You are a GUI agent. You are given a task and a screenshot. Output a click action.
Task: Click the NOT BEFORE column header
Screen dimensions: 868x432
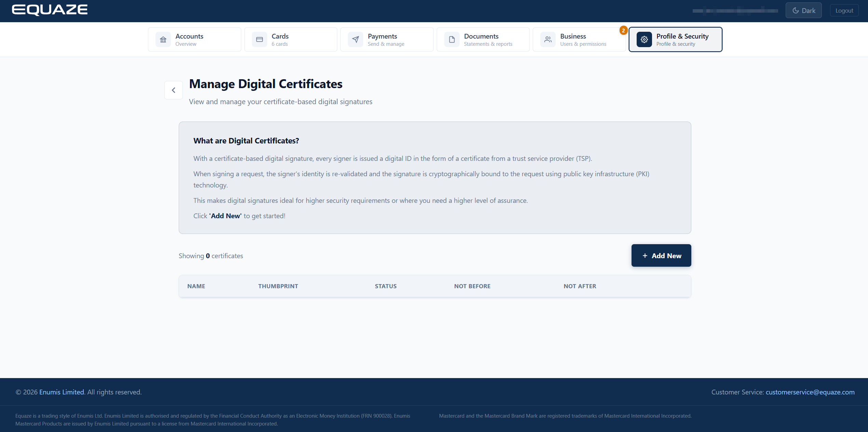(472, 286)
